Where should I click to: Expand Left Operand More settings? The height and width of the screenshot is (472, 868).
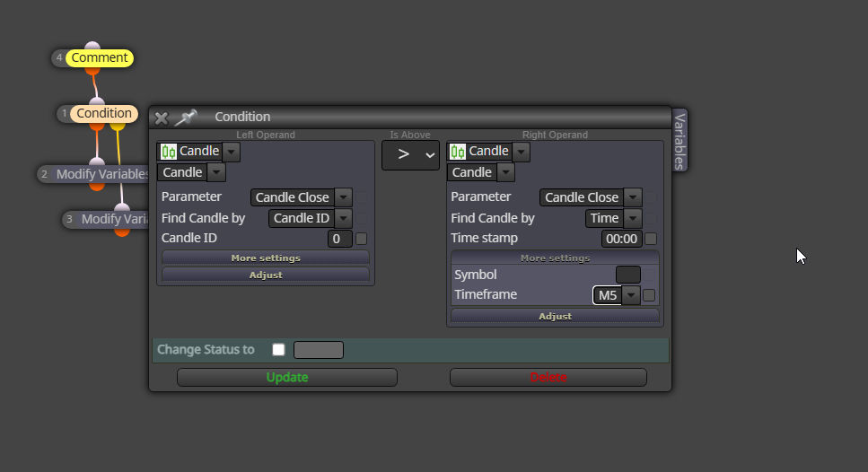tap(266, 258)
